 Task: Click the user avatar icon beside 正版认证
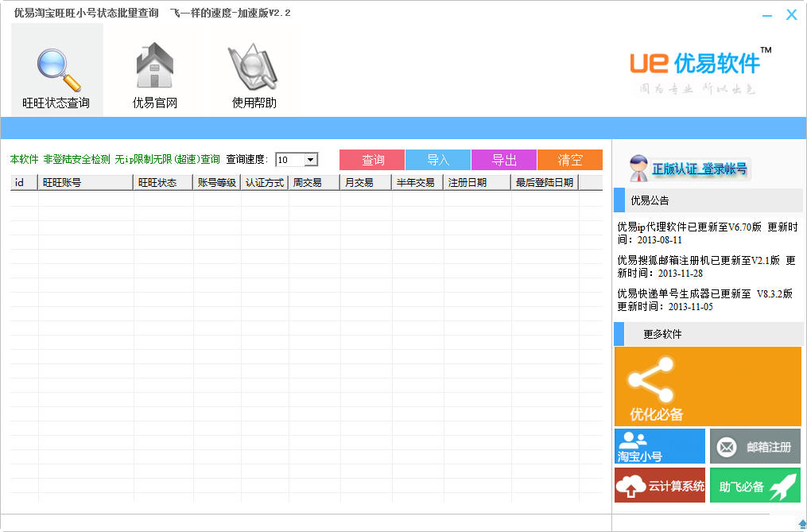(638, 169)
